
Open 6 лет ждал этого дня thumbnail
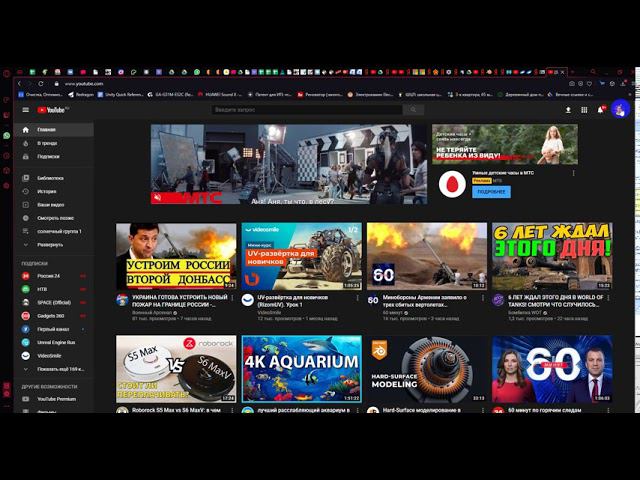coord(552,256)
